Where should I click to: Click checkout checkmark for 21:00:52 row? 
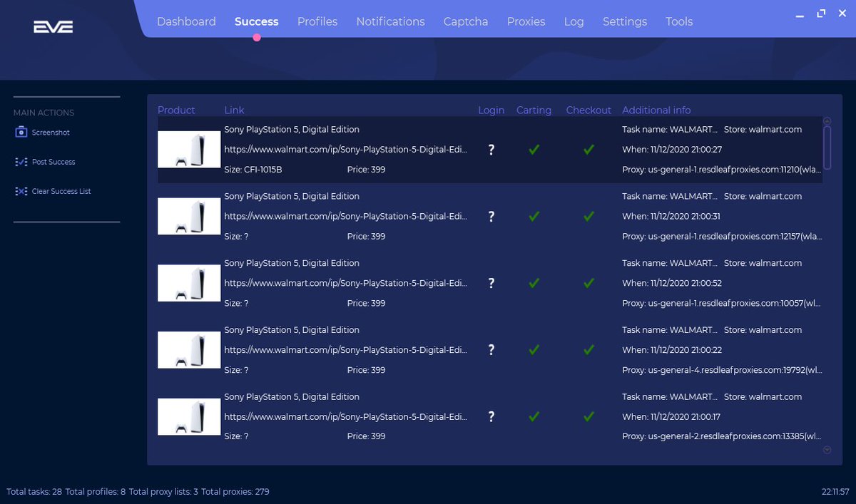click(x=588, y=283)
